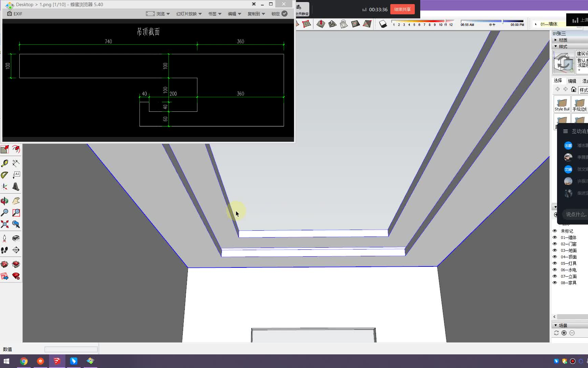Image resolution: width=588 pixels, height=368 pixels.
Task: Toggle visibility of 03—地面 layer
Action: pyautogui.click(x=555, y=250)
